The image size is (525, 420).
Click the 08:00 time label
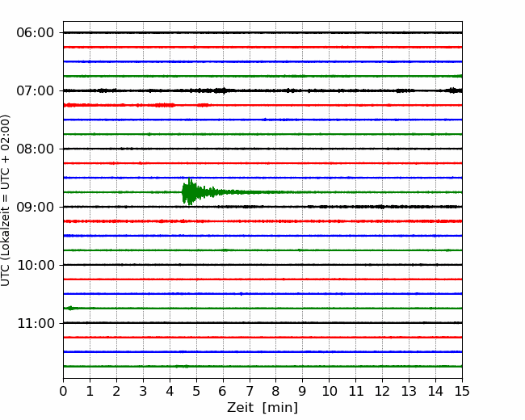36,149
